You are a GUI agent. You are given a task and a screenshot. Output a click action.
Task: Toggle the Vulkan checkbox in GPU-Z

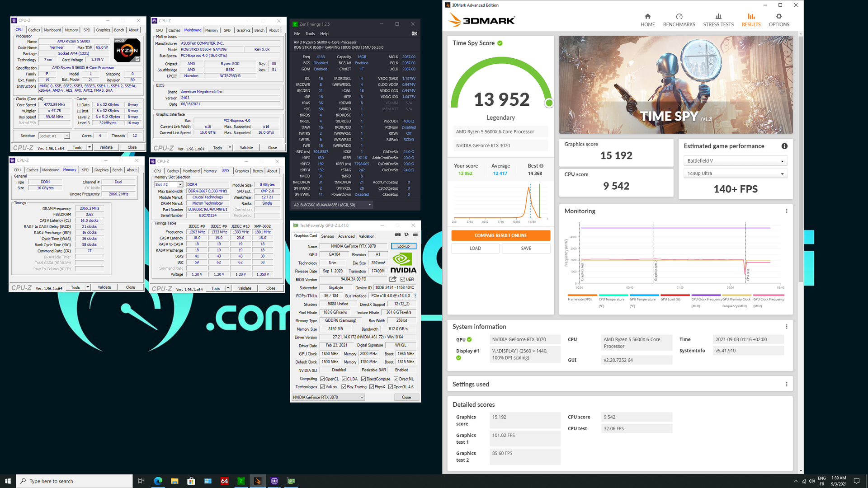pyautogui.click(x=322, y=387)
